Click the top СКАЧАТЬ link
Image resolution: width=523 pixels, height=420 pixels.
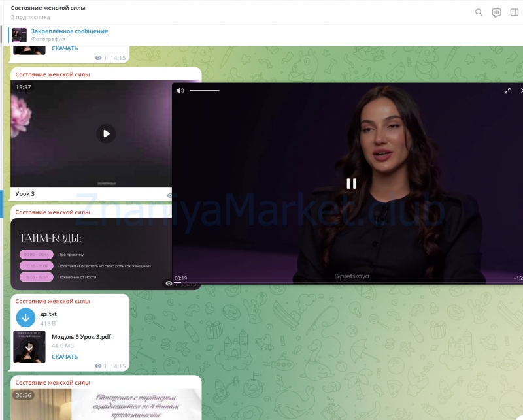[x=65, y=48]
